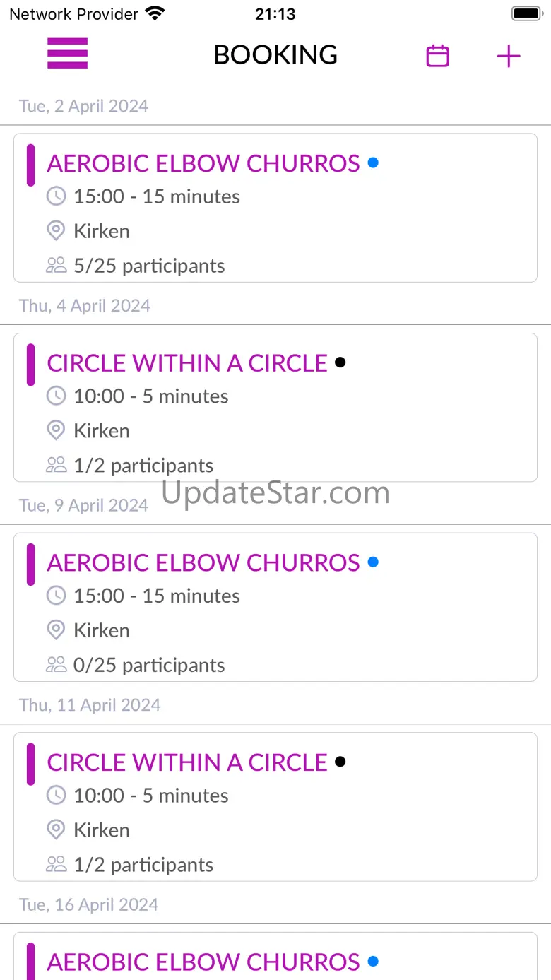Viewport: 551px width, 980px height.
Task: Click black dot beside 4 April Circle class
Action: pos(340,362)
